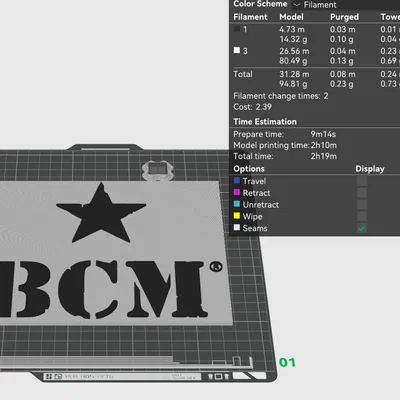Click the 'Time Estimation' heading
This screenshot has width=400, height=400.
[265, 122]
